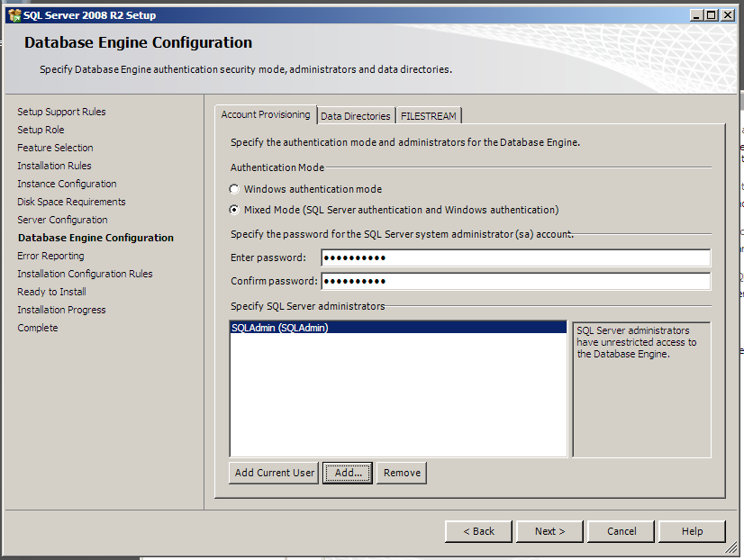
Task: Click the Add... button
Action: click(x=348, y=473)
